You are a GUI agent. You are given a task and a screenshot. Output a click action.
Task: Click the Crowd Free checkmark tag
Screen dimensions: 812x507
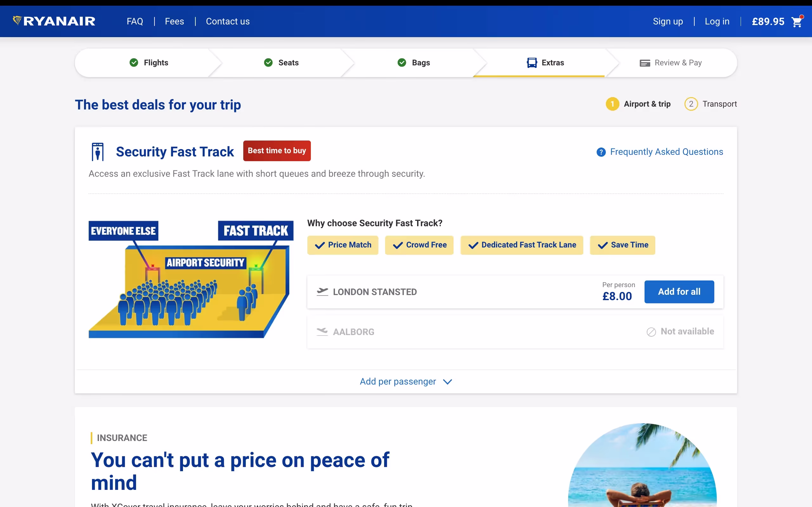(x=419, y=245)
